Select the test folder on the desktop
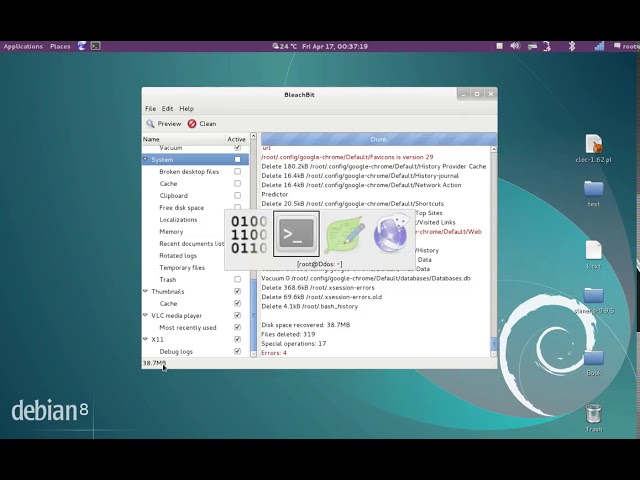 [593, 193]
